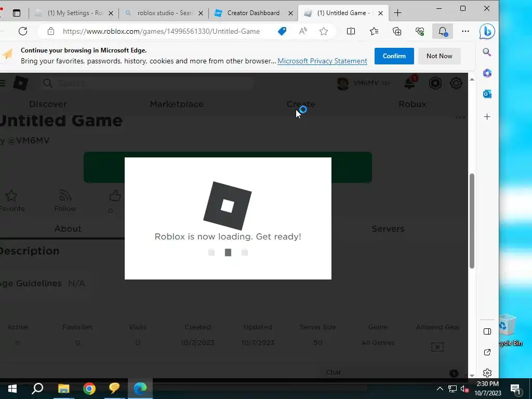Open Roblox notifications bell
This screenshot has height=399, width=532.
pos(410,83)
